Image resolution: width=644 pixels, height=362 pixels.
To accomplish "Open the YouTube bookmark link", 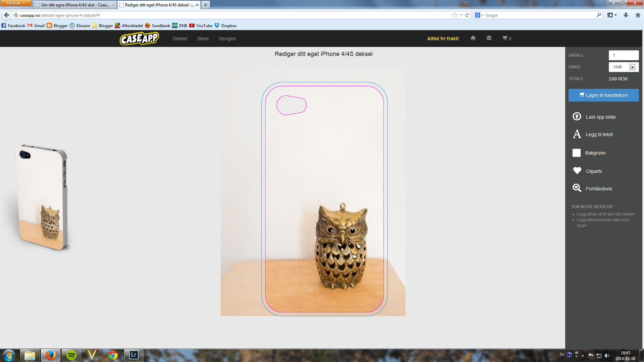I will click(201, 25).
